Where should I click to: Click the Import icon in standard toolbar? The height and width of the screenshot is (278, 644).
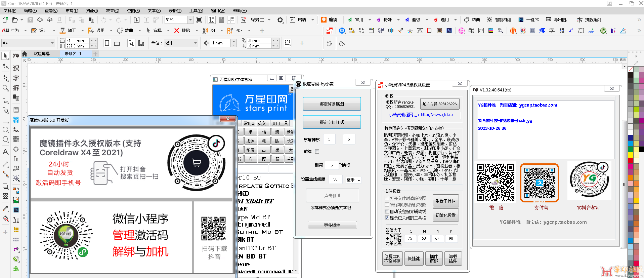[x=137, y=20]
